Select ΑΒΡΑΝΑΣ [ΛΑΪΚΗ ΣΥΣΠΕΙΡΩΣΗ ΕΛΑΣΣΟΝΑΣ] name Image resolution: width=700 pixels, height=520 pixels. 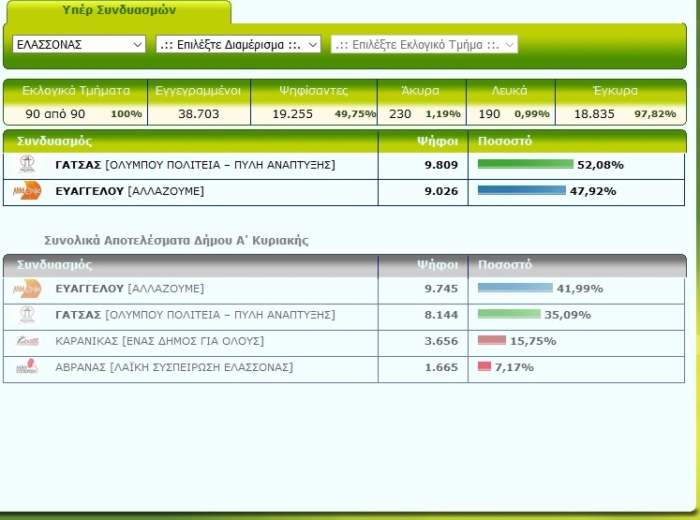pos(174,367)
